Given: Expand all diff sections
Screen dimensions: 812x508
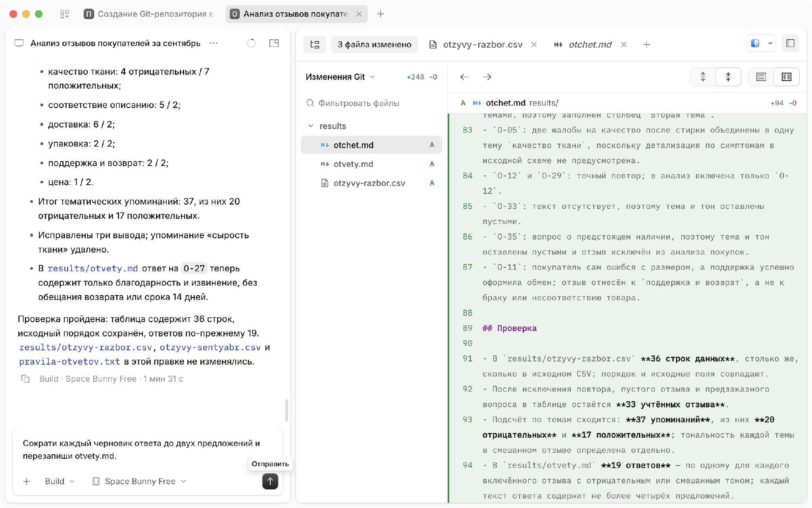Looking at the screenshot, I should [x=703, y=77].
